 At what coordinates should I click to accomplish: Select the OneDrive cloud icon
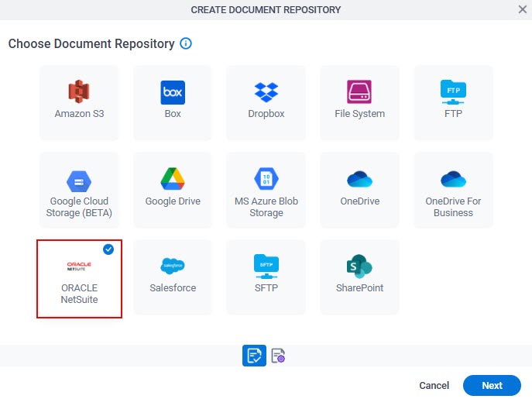[x=359, y=179]
